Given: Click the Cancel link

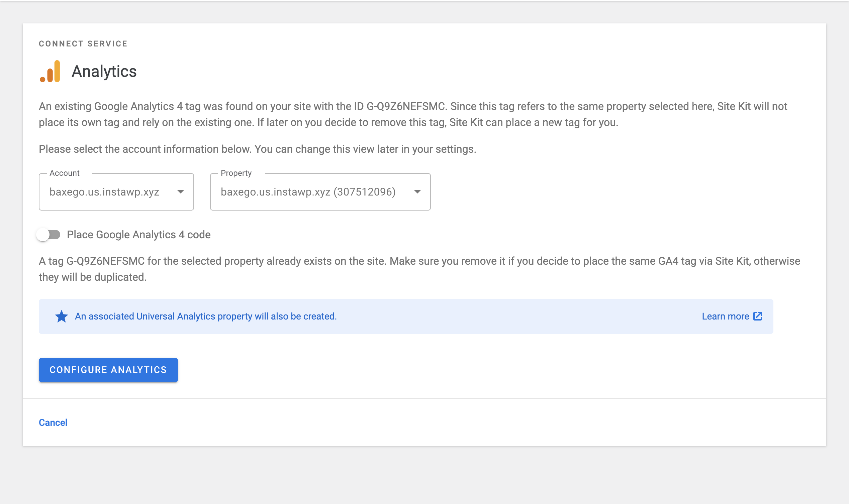Looking at the screenshot, I should click(x=53, y=422).
